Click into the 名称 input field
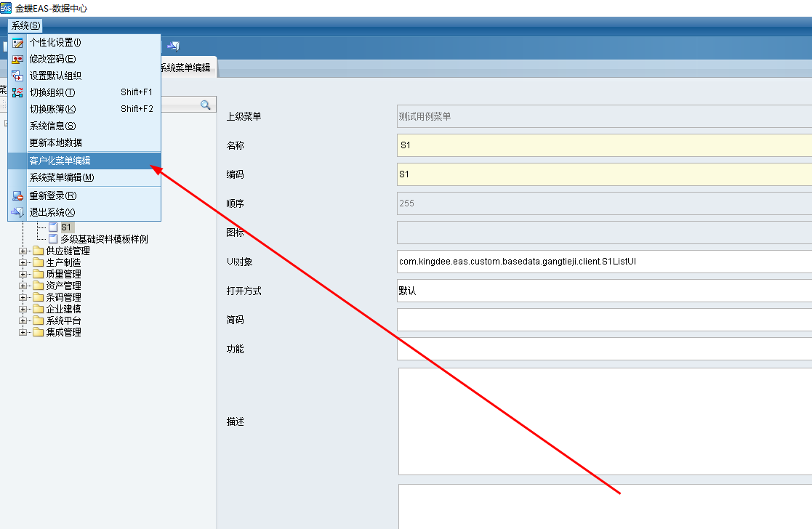The height and width of the screenshot is (529, 812). click(x=603, y=145)
